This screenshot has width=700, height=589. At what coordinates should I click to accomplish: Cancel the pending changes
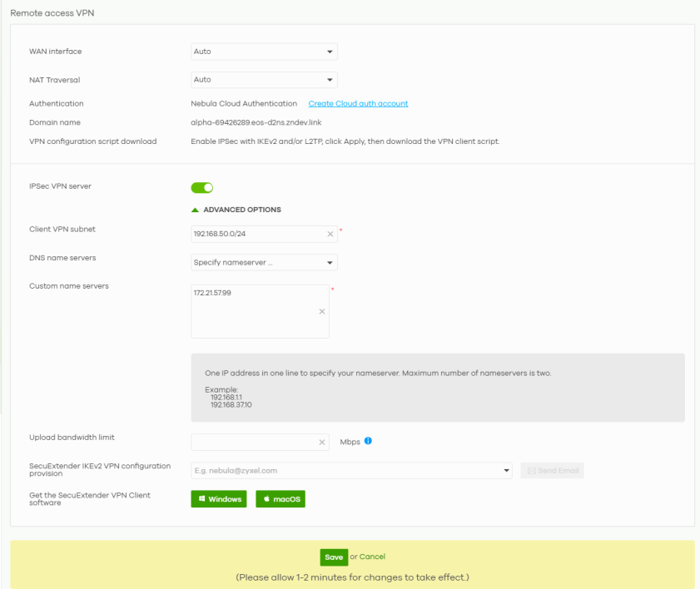372,557
